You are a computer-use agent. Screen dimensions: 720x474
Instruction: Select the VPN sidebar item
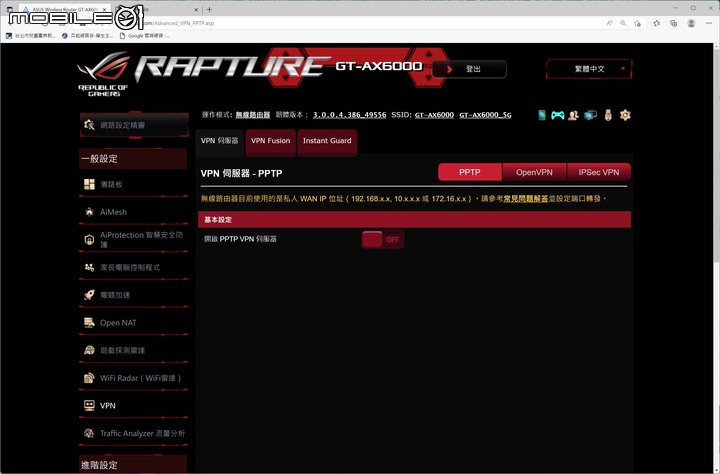point(133,406)
